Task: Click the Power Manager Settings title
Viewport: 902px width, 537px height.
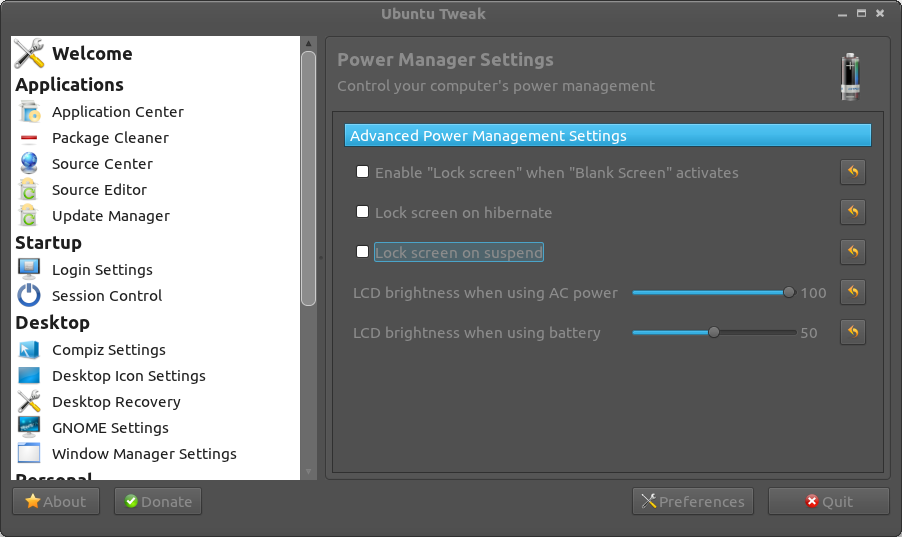Action: tap(445, 60)
